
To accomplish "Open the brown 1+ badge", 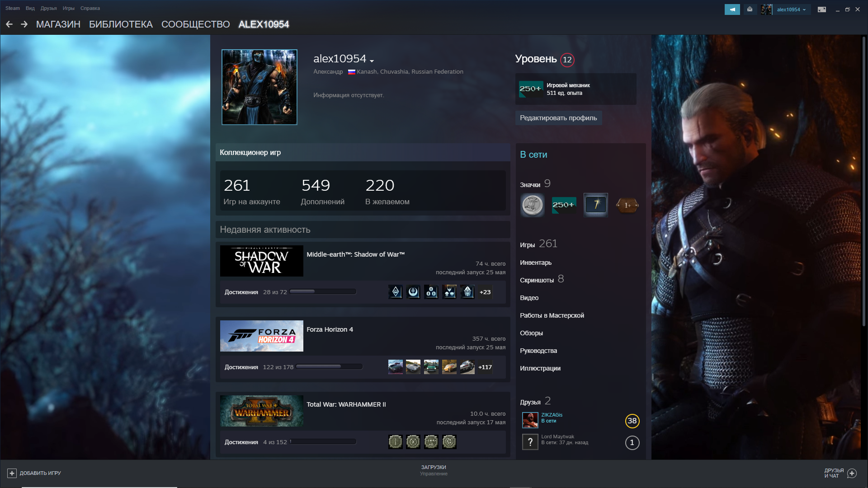I will click(x=627, y=205).
